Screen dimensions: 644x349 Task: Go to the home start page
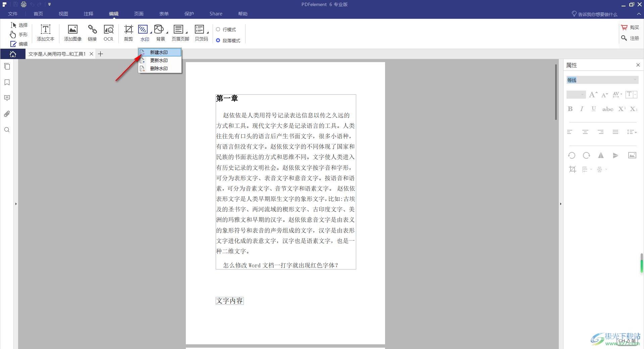[13, 54]
